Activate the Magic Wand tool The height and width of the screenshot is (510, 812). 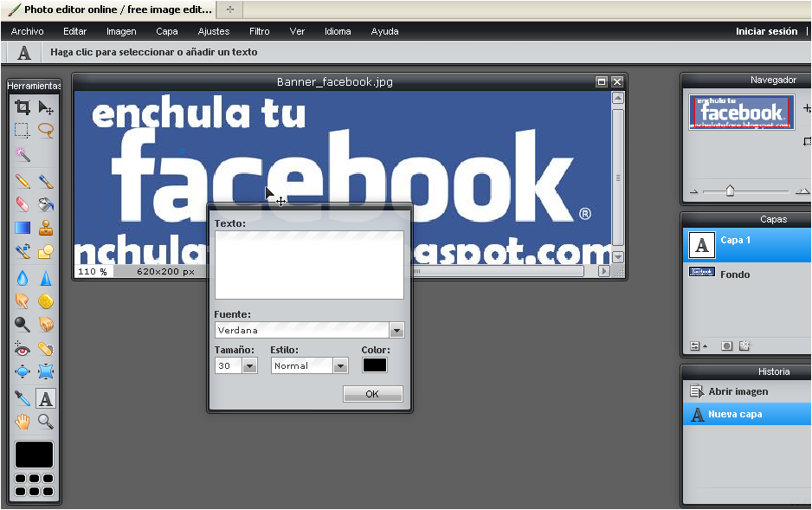[x=23, y=154]
